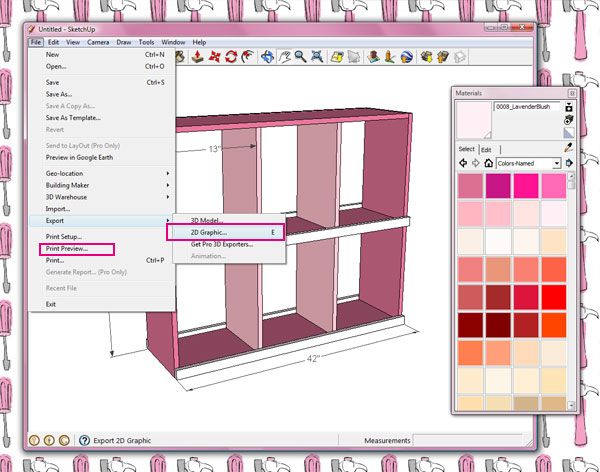Open the Camera menu
This screenshot has width=600, height=472.
[98, 42]
